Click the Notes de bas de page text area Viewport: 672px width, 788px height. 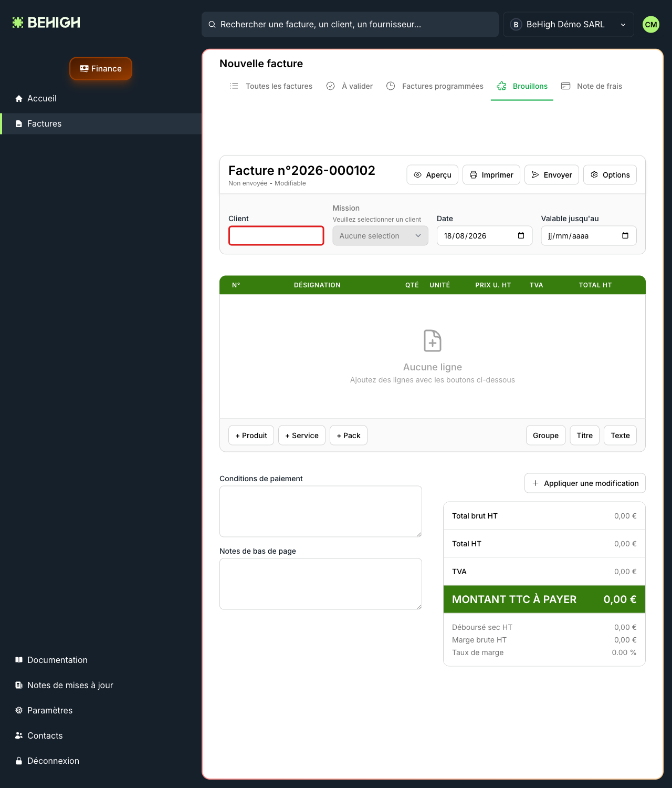(x=321, y=584)
